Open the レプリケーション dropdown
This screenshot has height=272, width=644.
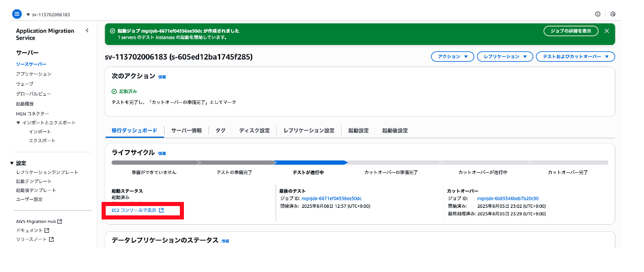[505, 57]
